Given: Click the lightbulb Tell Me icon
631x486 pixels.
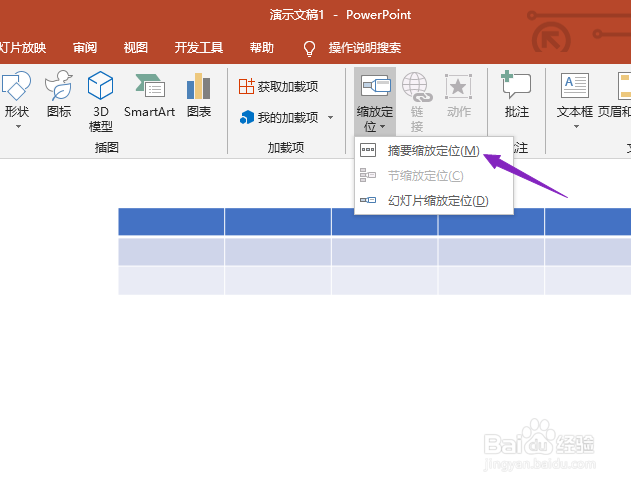Looking at the screenshot, I should (x=309, y=48).
